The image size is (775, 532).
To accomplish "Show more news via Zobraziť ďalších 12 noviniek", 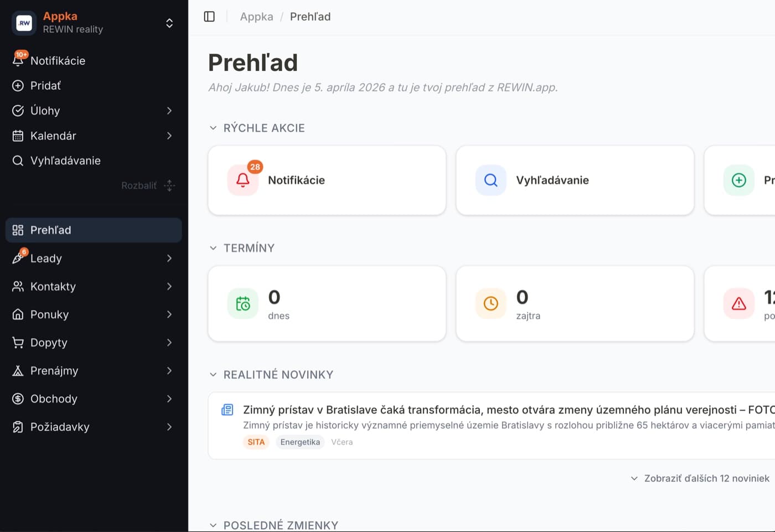I will [700, 478].
